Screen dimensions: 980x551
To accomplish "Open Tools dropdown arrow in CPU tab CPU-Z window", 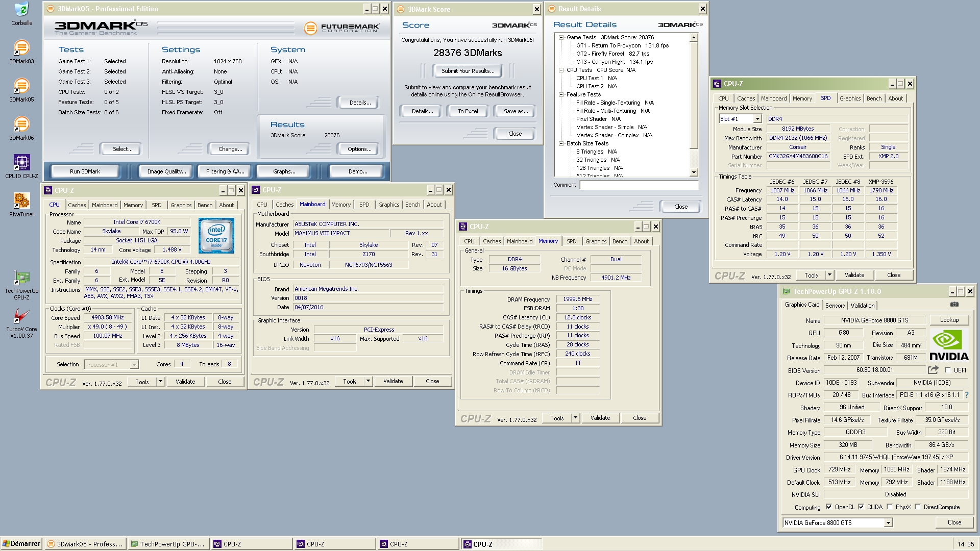I will click(160, 382).
